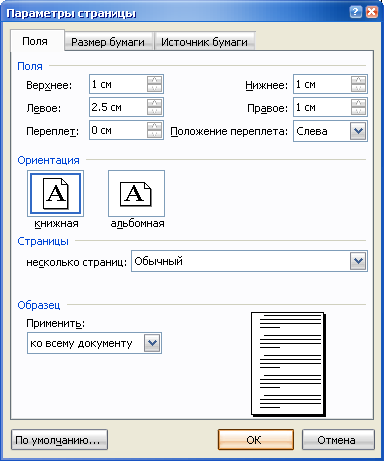Click the Ориентация section heading
The image size is (384, 461).
[x=48, y=160]
